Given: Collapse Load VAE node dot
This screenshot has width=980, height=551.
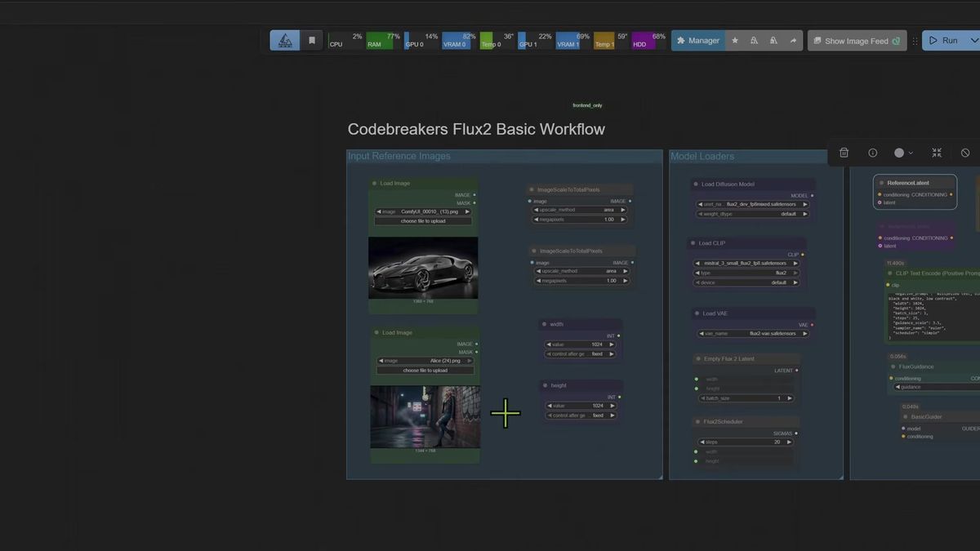Looking at the screenshot, I should (696, 313).
